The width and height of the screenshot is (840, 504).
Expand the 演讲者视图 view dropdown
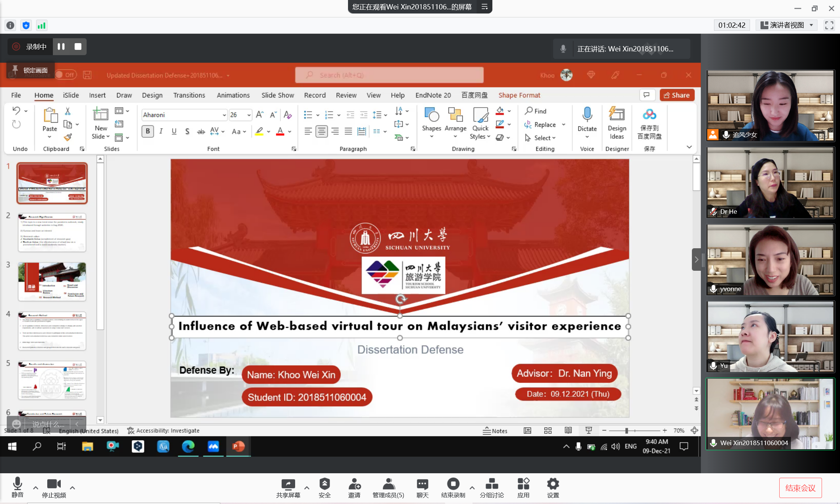[x=811, y=25]
